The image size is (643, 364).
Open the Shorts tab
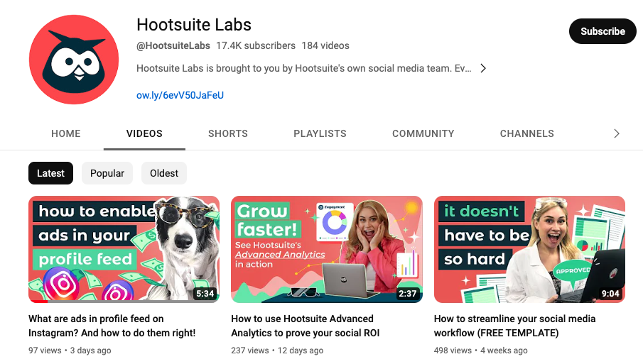pyautogui.click(x=228, y=133)
